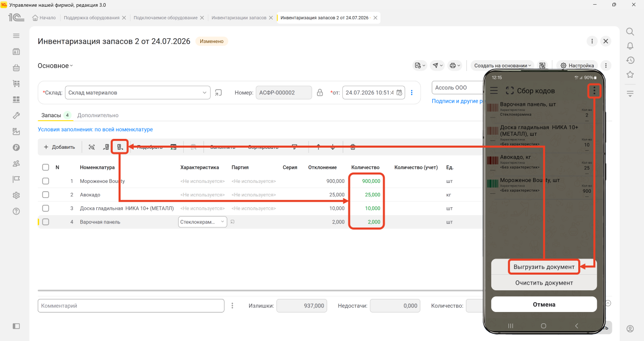
Task: Tap Выгрузить документ on the phone
Action: [x=544, y=267]
